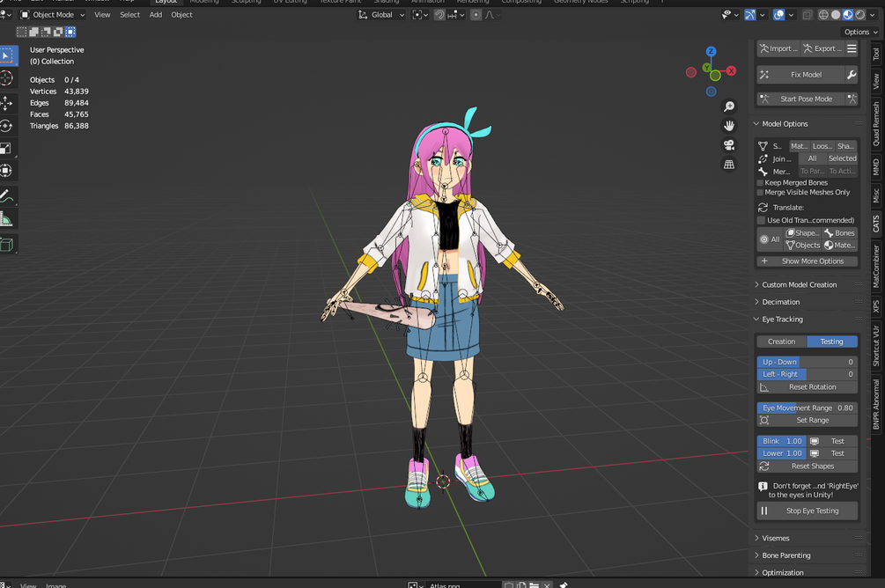Select material preview shading
Image resolution: width=885 pixels, height=588 pixels.
[x=848, y=15]
